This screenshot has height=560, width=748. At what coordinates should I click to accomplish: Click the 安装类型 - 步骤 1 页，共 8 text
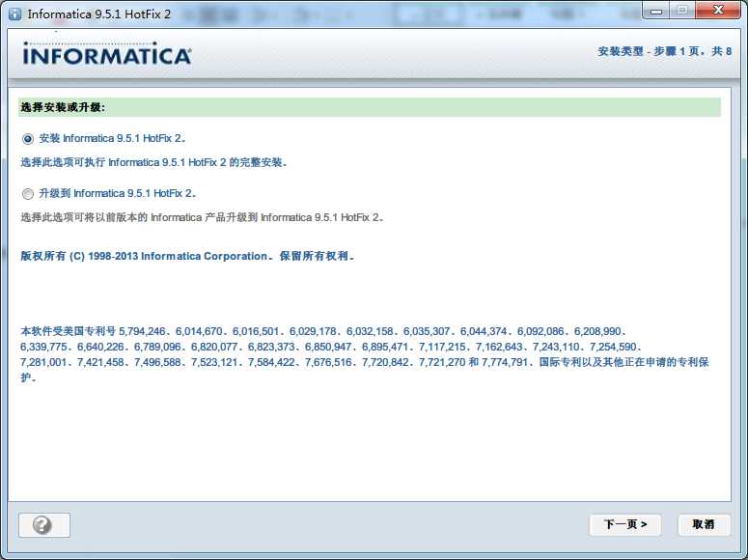click(665, 51)
